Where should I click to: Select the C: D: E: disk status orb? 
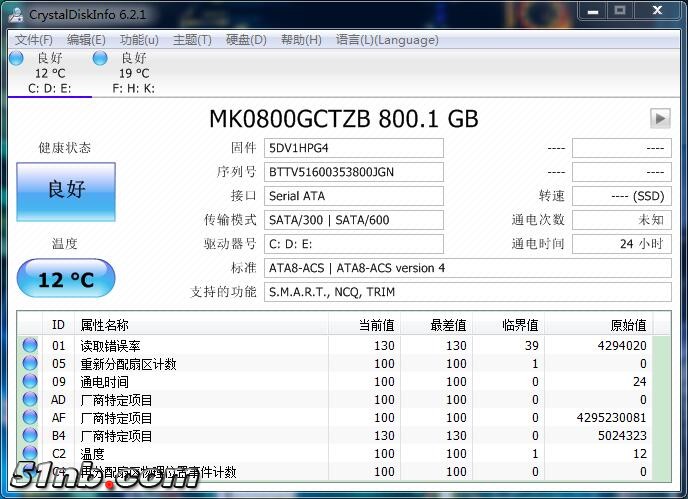coord(16,59)
